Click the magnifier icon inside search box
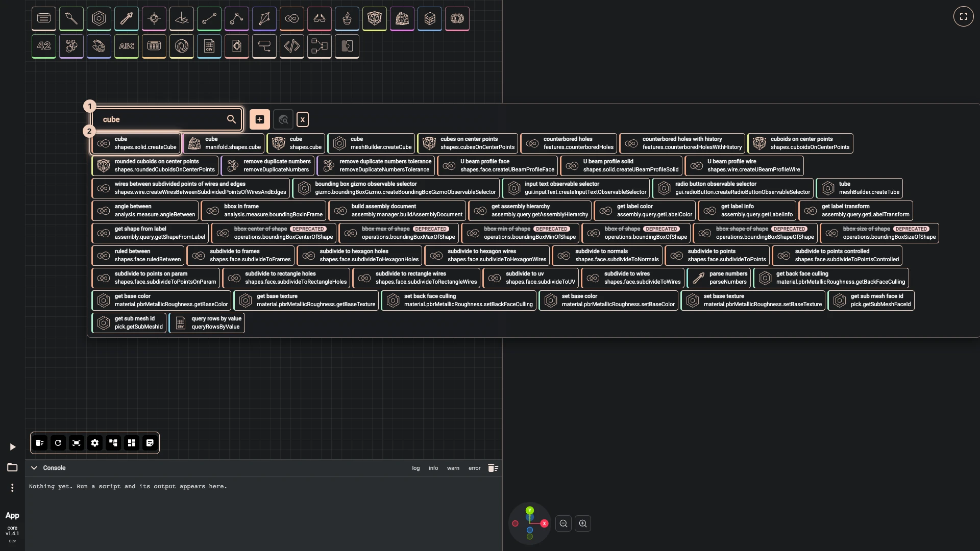Viewport: 980px width, 551px height. (231, 119)
